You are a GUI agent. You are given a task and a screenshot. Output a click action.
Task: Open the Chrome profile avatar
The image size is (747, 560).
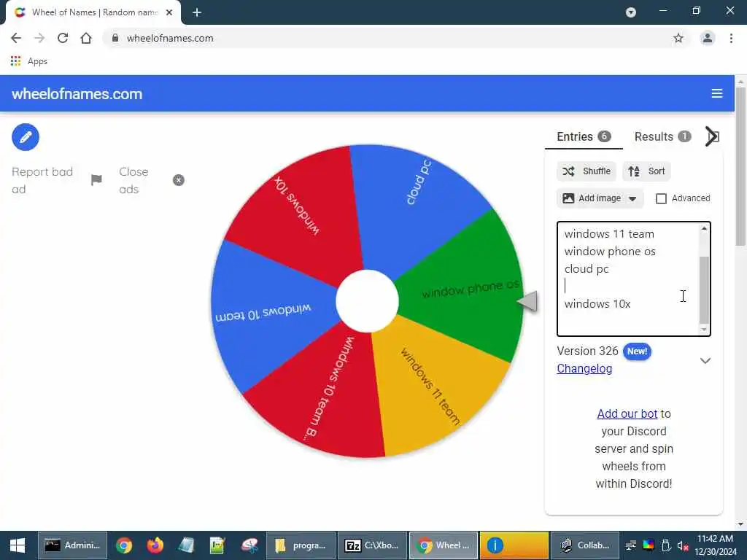708,38
